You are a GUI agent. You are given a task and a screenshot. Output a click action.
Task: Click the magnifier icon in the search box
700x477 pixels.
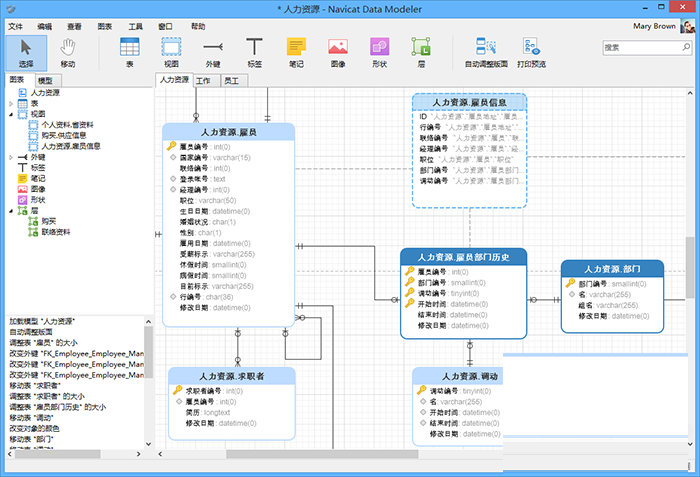click(686, 47)
